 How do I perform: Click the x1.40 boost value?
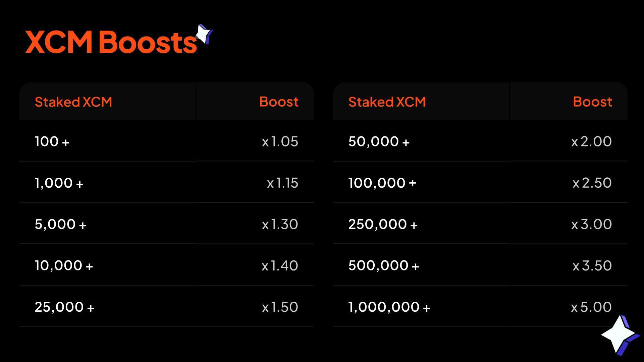[x=280, y=266]
